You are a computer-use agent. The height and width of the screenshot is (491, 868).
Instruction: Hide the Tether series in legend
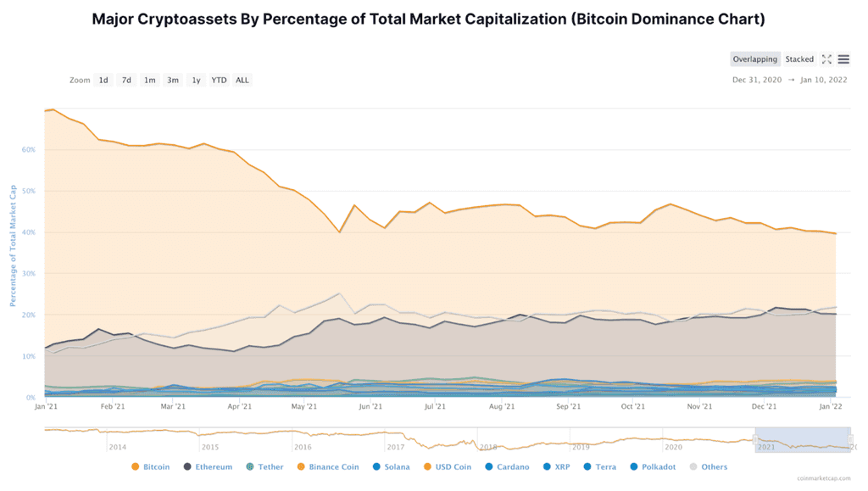point(264,466)
